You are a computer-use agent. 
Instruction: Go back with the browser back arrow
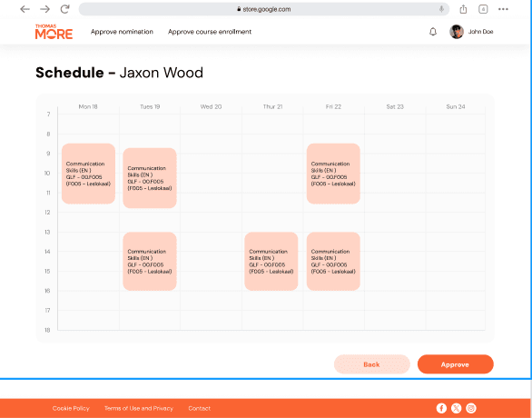pos(25,9)
